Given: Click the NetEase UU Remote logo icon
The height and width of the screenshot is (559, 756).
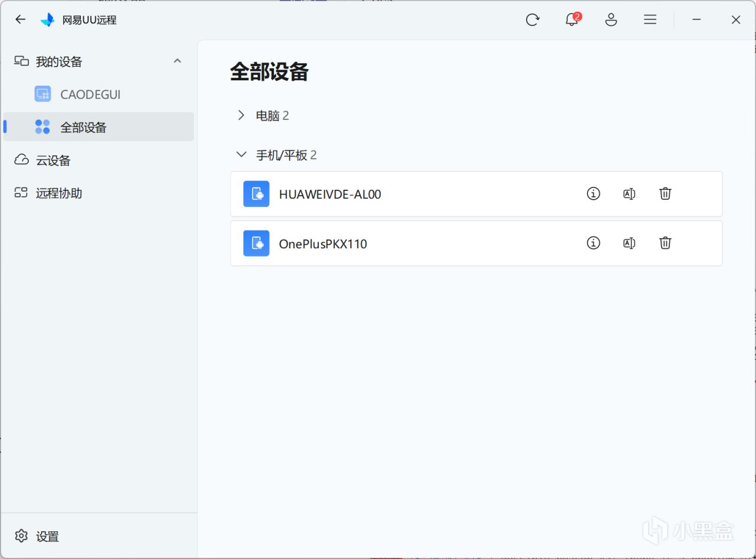Looking at the screenshot, I should point(47,20).
